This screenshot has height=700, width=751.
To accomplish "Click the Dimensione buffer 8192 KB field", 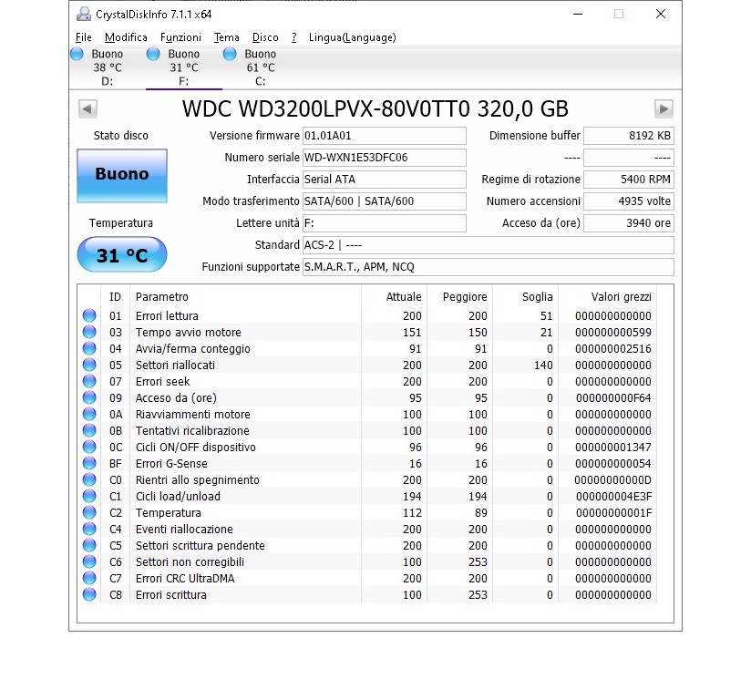I will [629, 136].
